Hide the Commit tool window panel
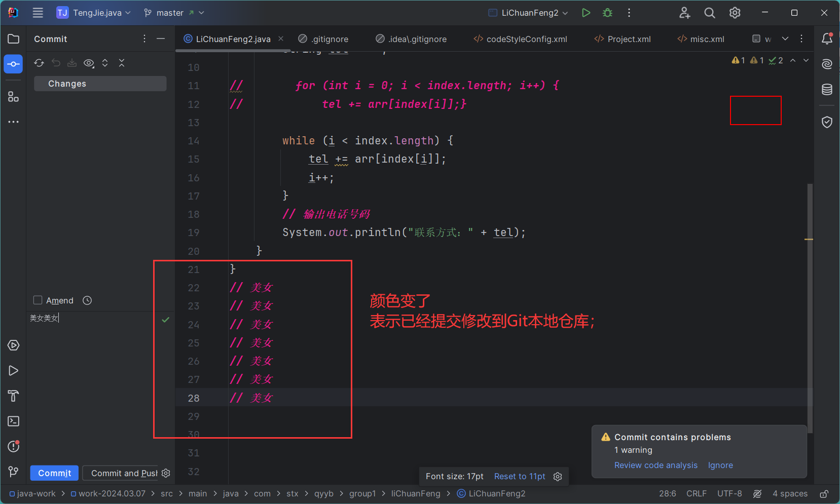The image size is (840, 504). pyautogui.click(x=161, y=38)
